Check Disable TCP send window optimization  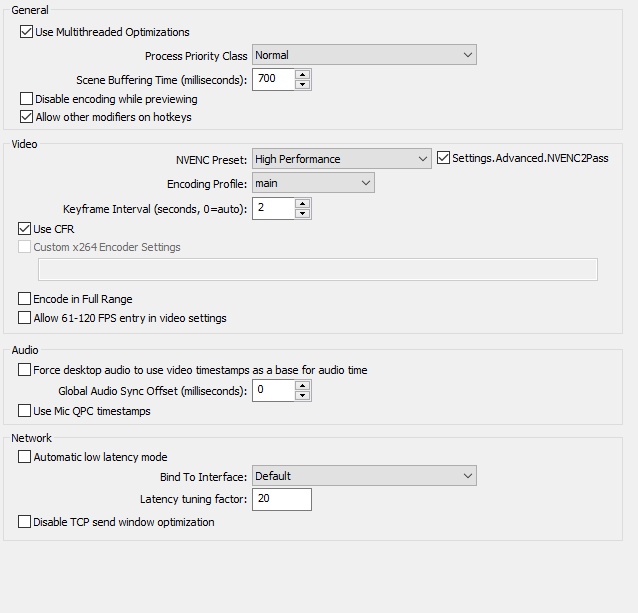coord(24,522)
